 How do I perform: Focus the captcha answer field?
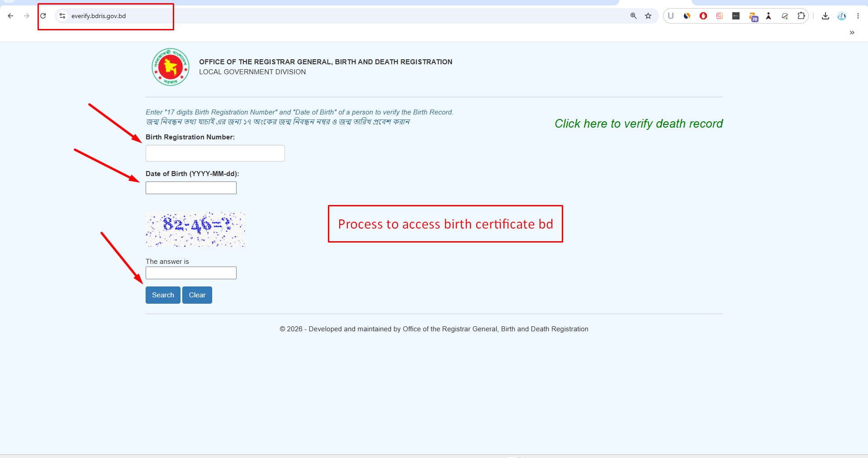tap(191, 273)
